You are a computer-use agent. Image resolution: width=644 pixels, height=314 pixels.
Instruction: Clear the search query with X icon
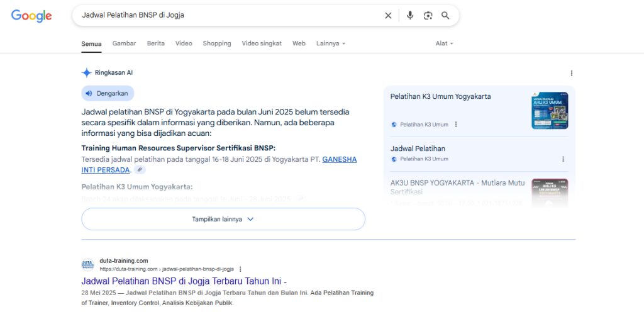388,16
